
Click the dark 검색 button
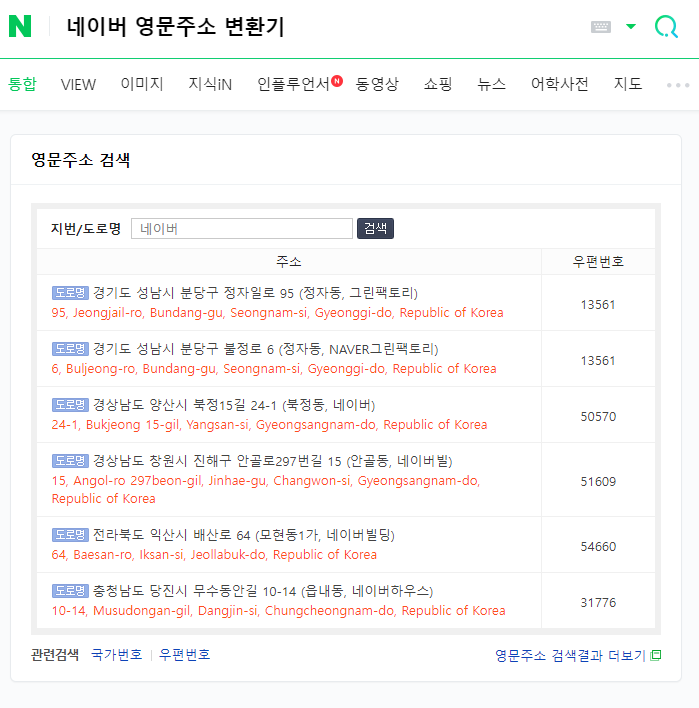pyautogui.click(x=375, y=228)
